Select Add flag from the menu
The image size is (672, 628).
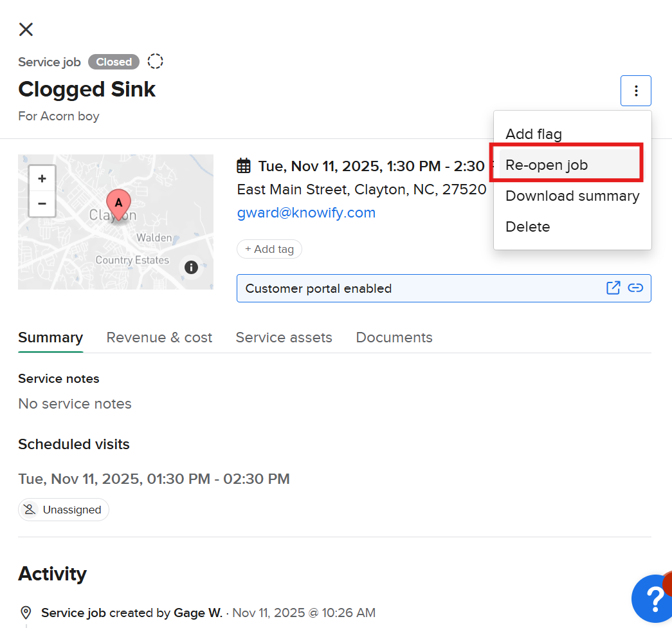533,134
